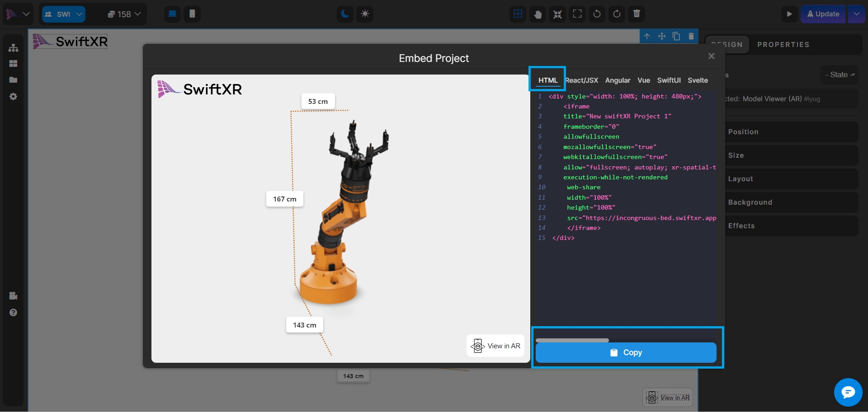The width and height of the screenshot is (868, 412).
Task: Click the horizontal scrollbar under the code
Action: pyautogui.click(x=572, y=340)
